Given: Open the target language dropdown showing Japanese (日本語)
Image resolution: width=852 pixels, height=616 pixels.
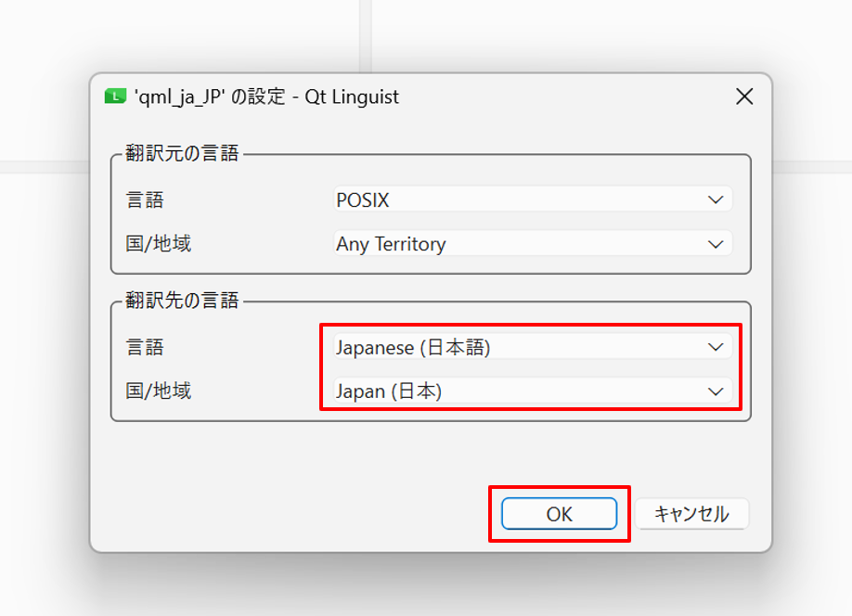Looking at the screenshot, I should [520, 347].
